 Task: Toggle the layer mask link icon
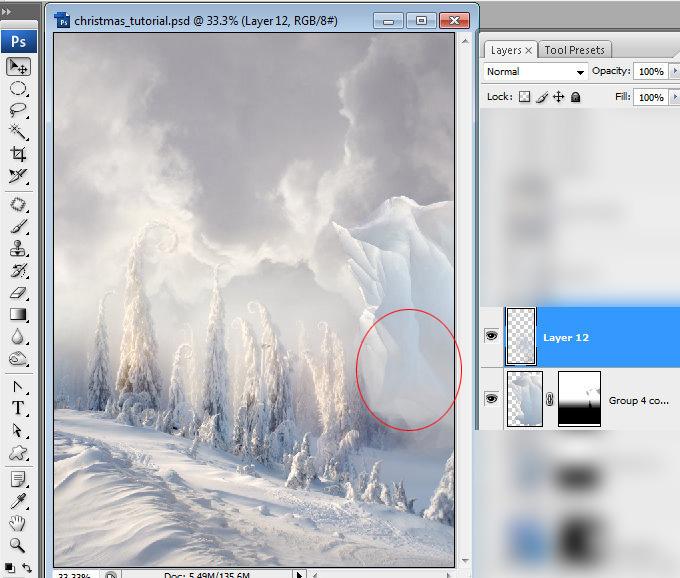(x=550, y=399)
